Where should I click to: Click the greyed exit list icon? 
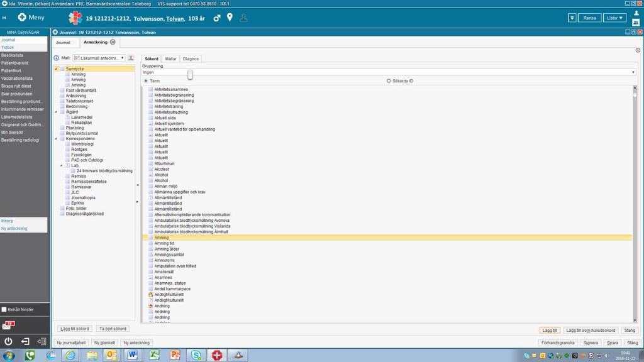coord(42,341)
